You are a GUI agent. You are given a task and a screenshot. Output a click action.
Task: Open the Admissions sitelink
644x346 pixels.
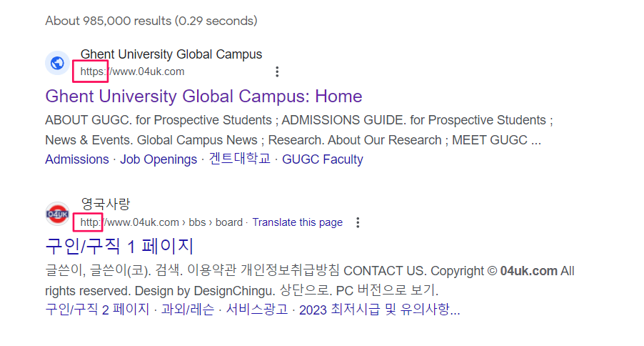77,159
